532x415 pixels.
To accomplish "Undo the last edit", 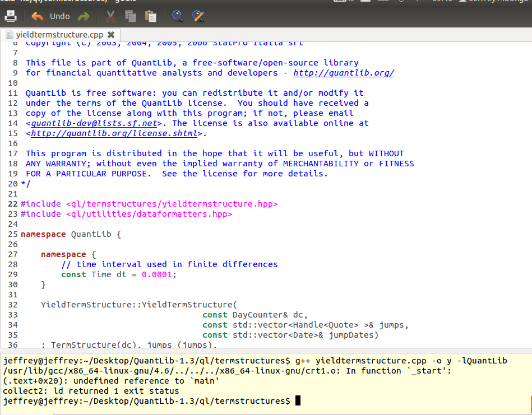I will pyautogui.click(x=51, y=16).
